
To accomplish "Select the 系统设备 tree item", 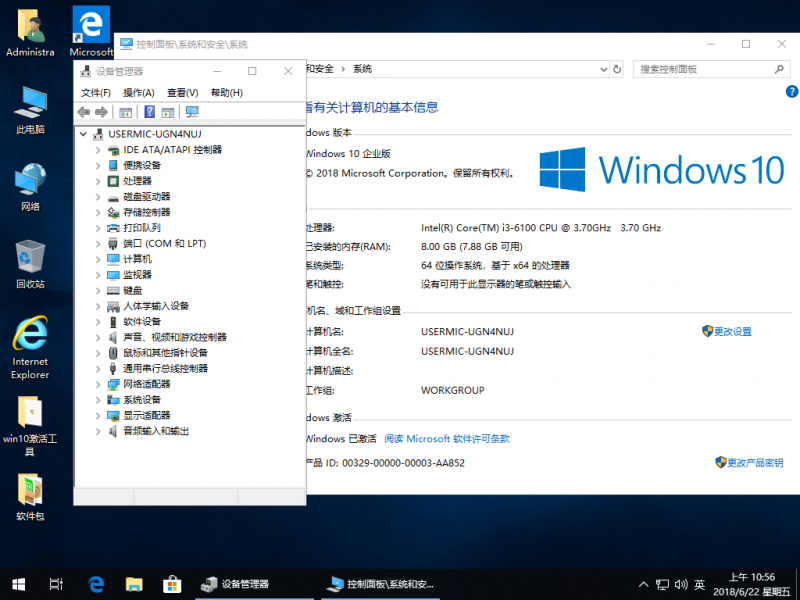I will (x=142, y=400).
